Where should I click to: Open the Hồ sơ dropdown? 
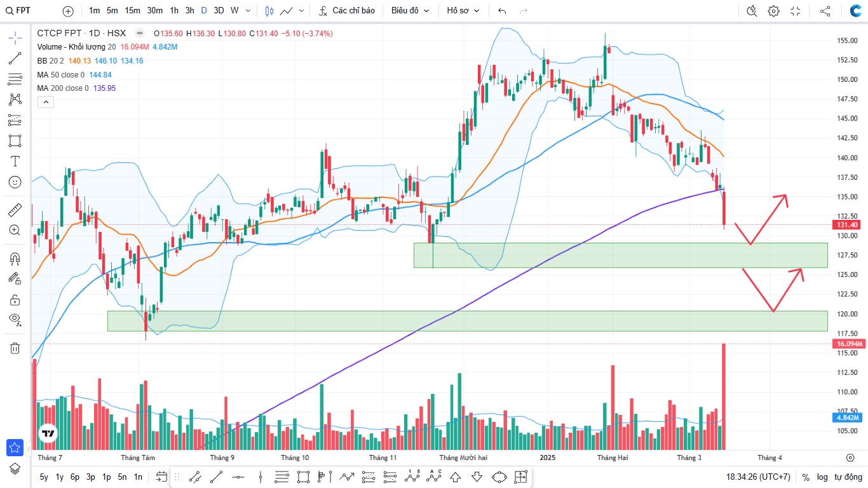click(463, 11)
